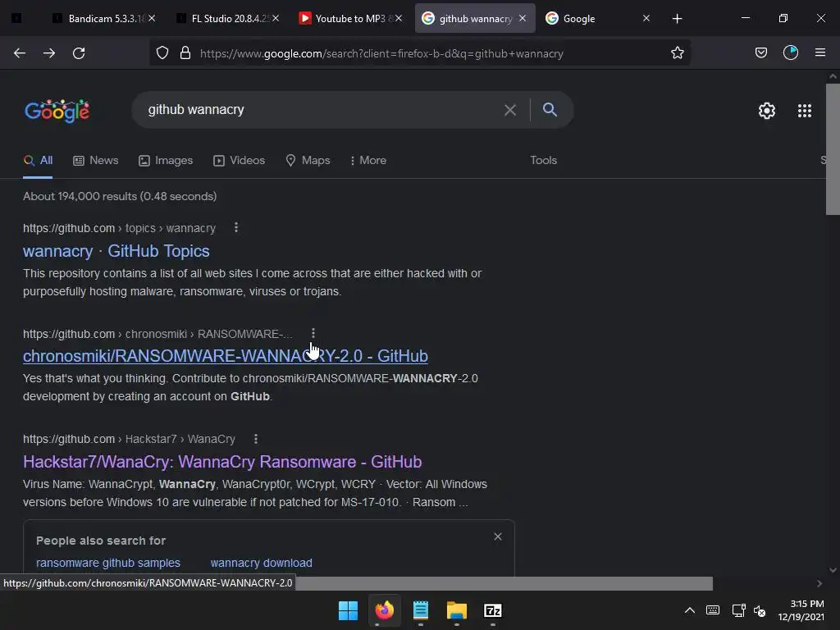The width and height of the screenshot is (840, 630).
Task: Go back to previous page
Action: pos(20,53)
